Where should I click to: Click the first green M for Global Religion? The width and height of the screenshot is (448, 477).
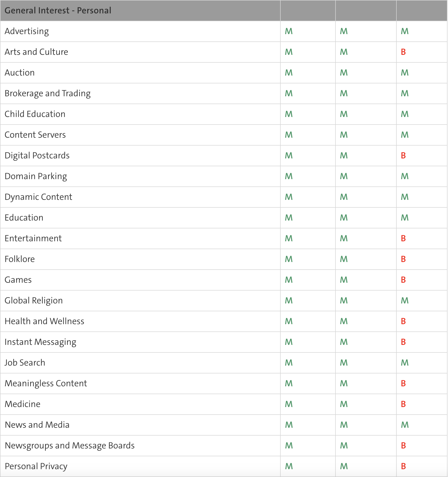point(289,301)
